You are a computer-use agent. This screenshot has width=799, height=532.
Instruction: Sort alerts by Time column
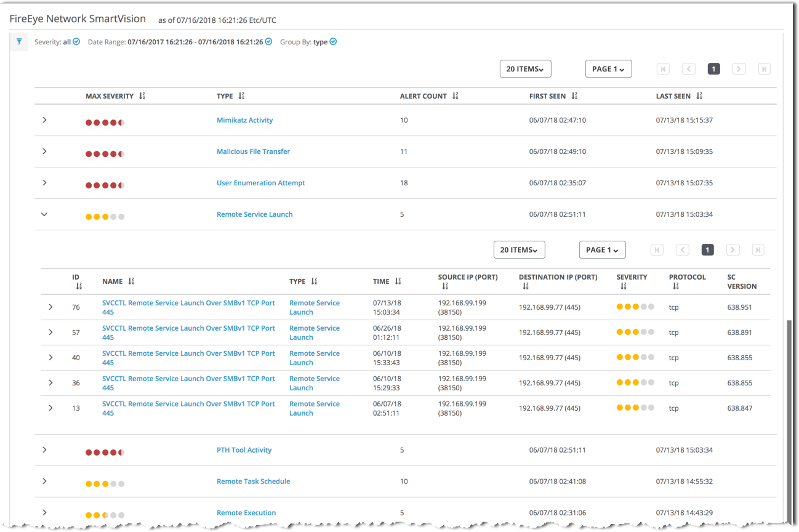[398, 281]
